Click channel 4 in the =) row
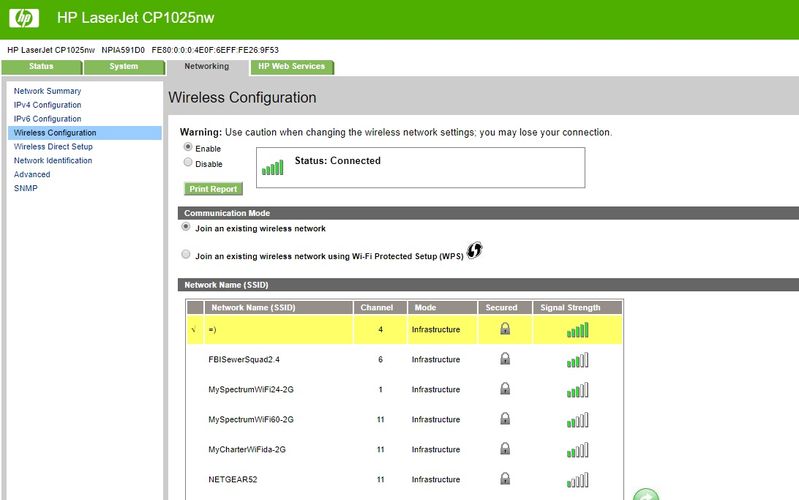 click(380, 330)
